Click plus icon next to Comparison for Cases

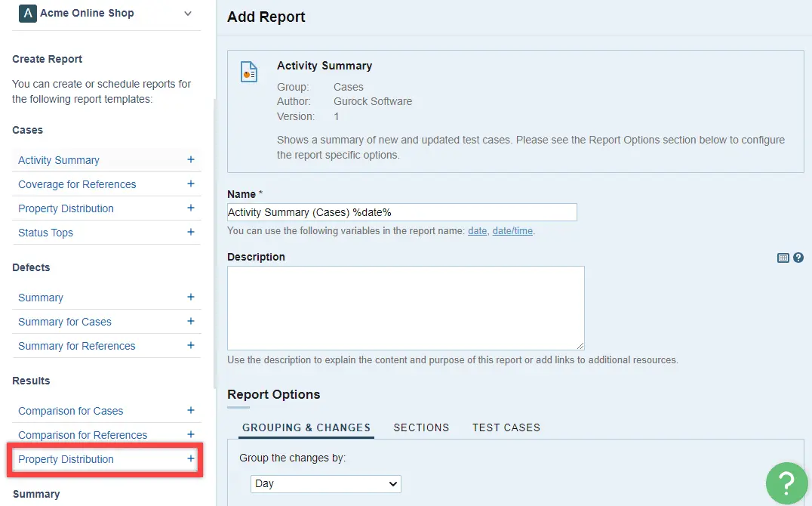click(x=191, y=410)
